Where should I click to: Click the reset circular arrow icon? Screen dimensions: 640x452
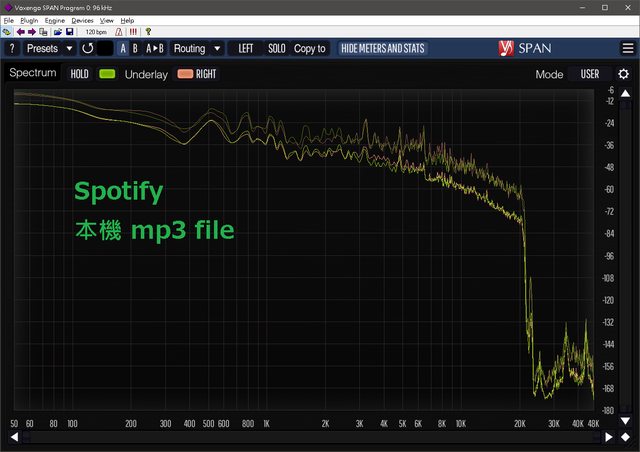click(87, 48)
